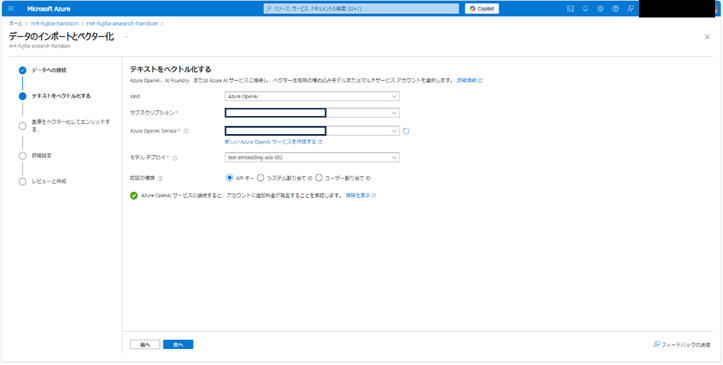Open フィードバックの送信 at bottom right
The height and width of the screenshot is (365, 723).
click(682, 344)
